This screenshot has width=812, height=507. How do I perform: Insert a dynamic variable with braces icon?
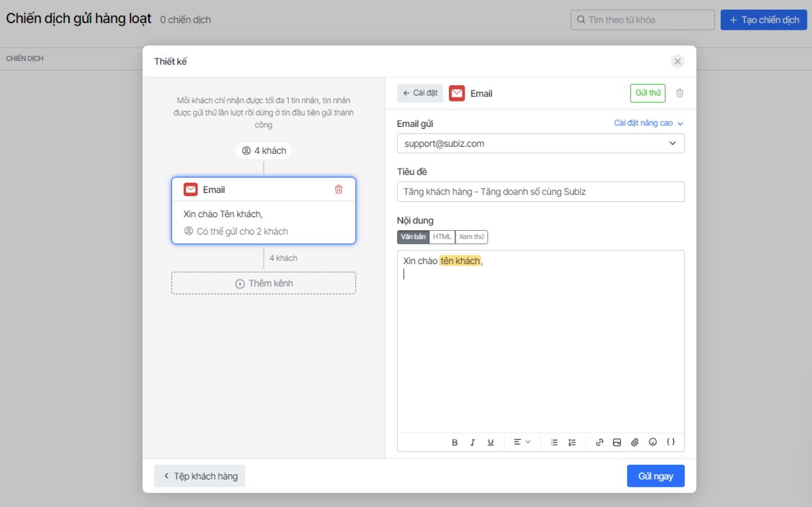(x=670, y=442)
